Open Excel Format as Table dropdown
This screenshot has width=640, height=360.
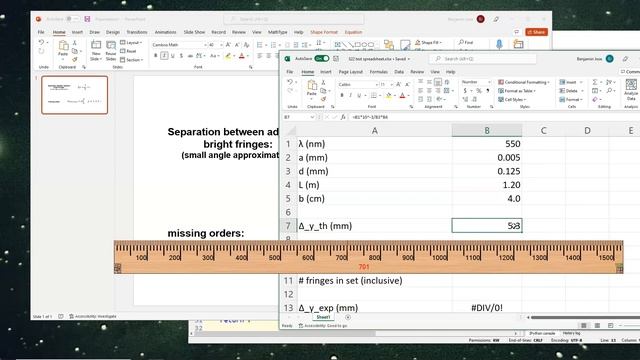517,91
